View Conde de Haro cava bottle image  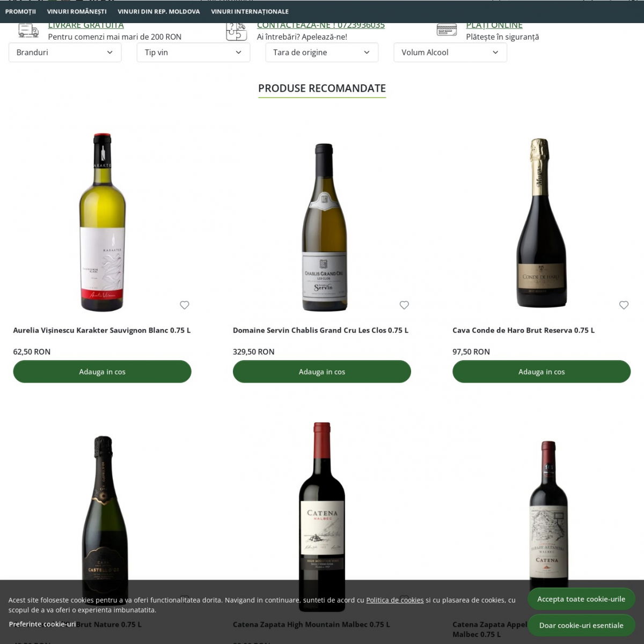click(x=541, y=223)
